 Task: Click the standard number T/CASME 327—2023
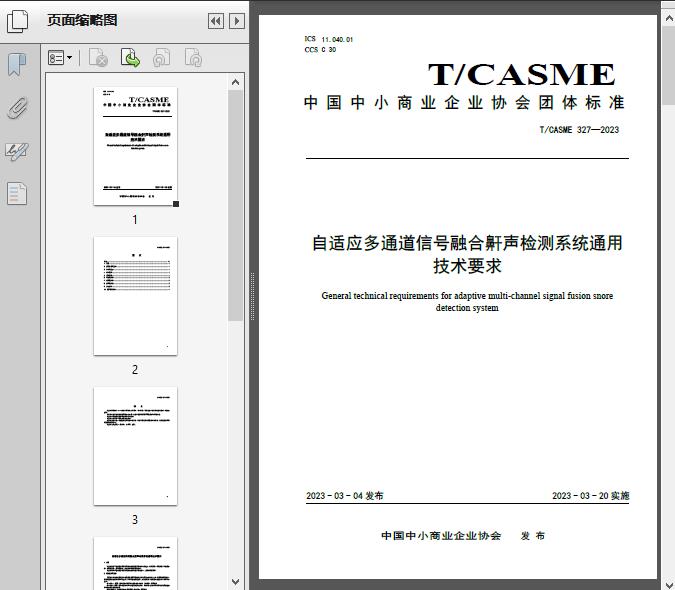pos(579,130)
